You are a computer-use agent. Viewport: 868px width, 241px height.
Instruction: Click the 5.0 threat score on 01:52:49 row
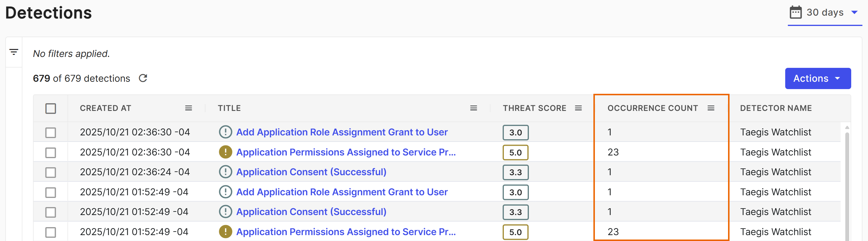[515, 232]
